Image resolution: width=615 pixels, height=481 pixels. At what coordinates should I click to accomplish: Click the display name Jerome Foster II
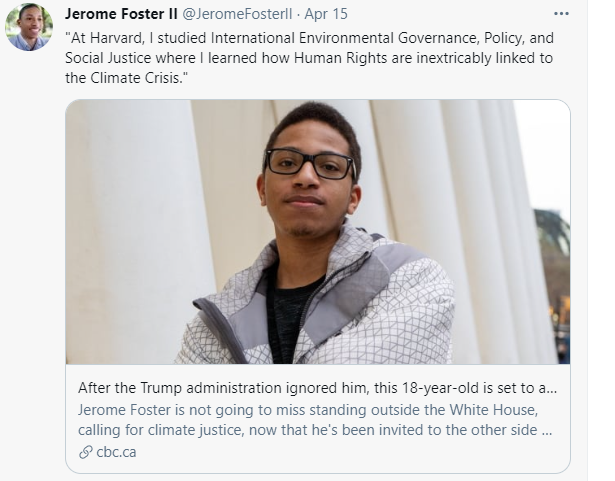121,15
